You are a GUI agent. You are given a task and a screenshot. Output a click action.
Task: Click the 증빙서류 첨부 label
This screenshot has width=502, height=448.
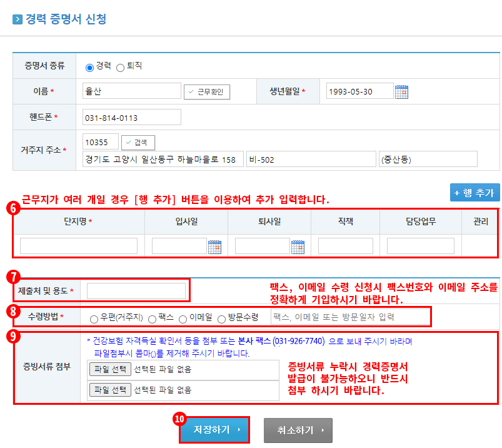pos(47,367)
